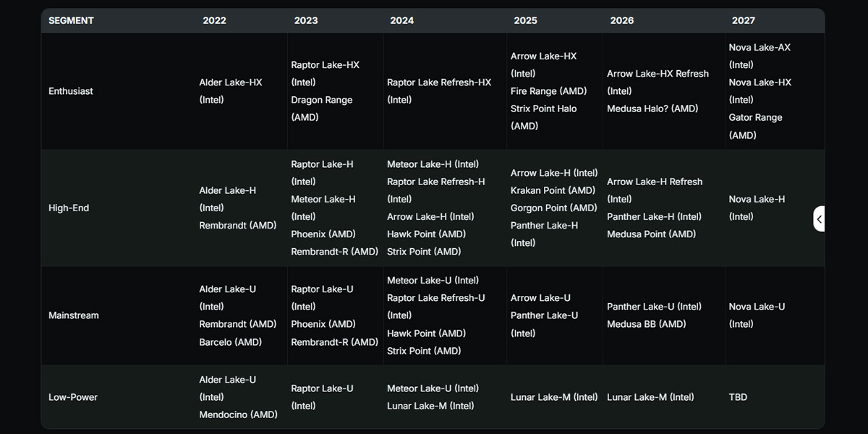Screen dimensions: 868x434
Task: Click the Alder Lake-H (Intel) entry
Action: [228, 199]
